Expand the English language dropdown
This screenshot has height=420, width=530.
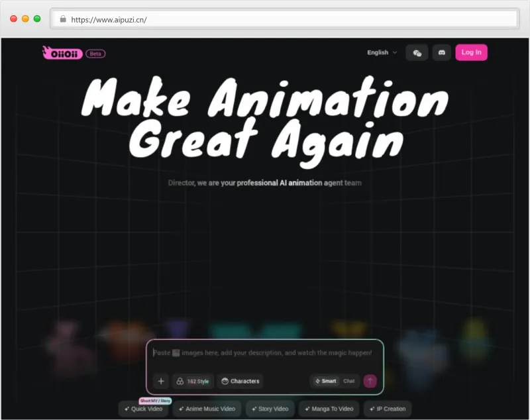click(x=382, y=53)
